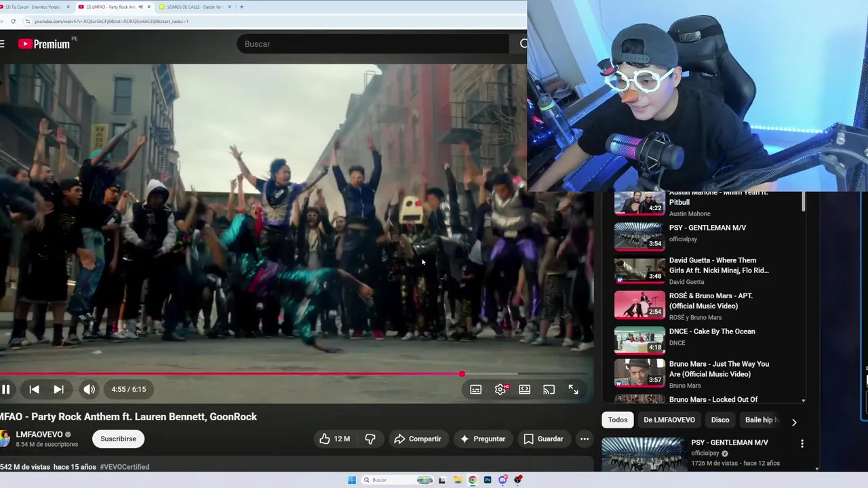The height and width of the screenshot is (488, 868).
Task: Open the player settings gear
Action: pyautogui.click(x=500, y=390)
